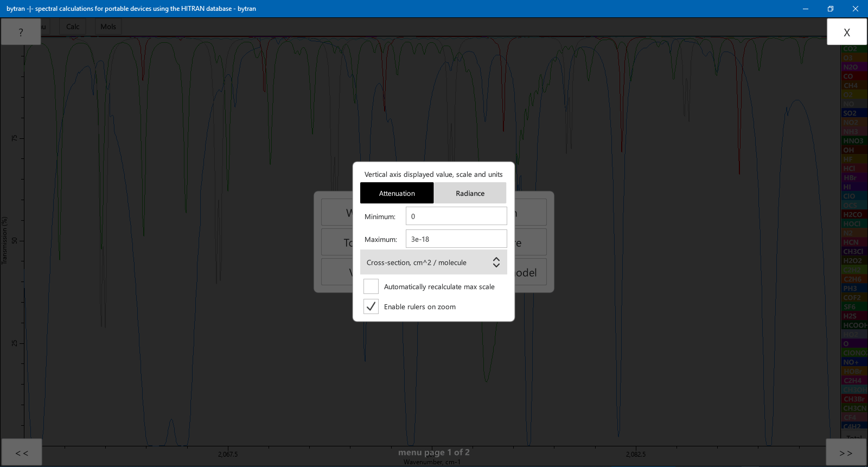
Task: Click the Minimum value input field
Action: [x=456, y=216]
